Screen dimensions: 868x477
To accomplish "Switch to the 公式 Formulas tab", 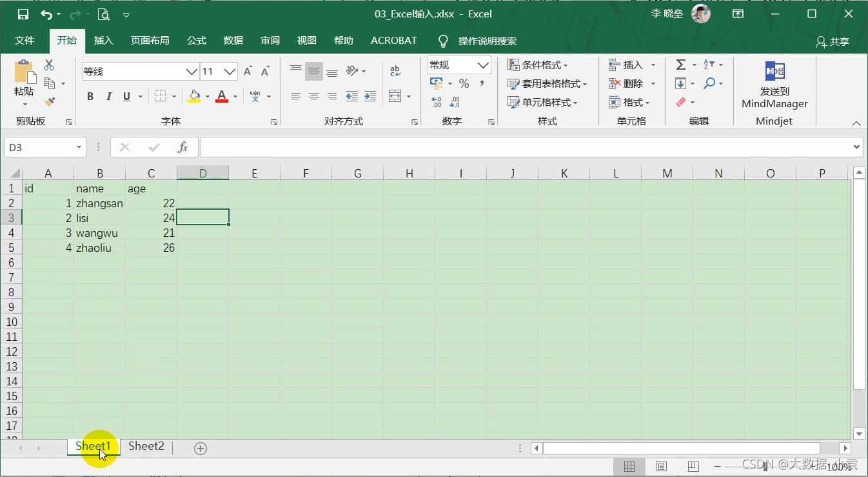I will pos(196,41).
